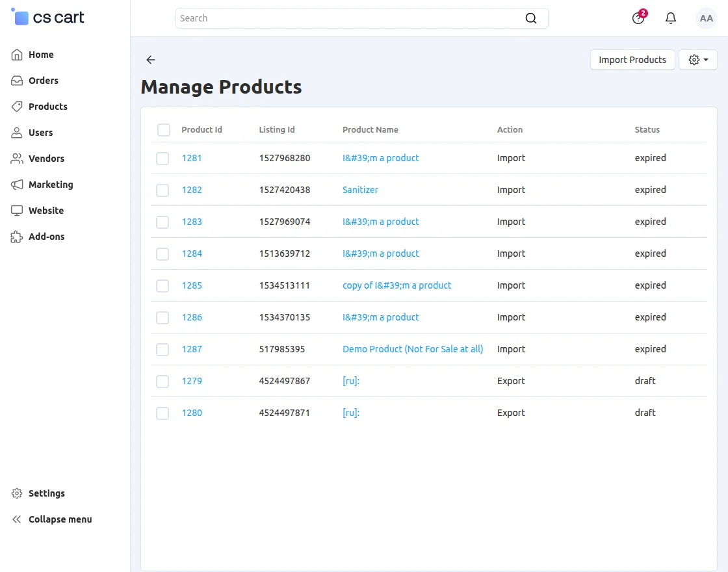The image size is (728, 572).
Task: Open the AA user avatar menu
Action: point(706,18)
